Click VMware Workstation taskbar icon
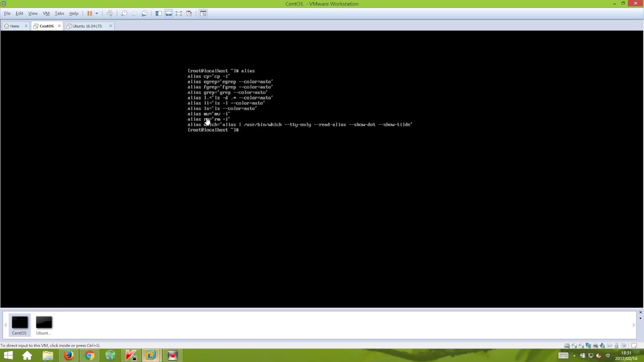644x362 pixels. click(x=150, y=355)
